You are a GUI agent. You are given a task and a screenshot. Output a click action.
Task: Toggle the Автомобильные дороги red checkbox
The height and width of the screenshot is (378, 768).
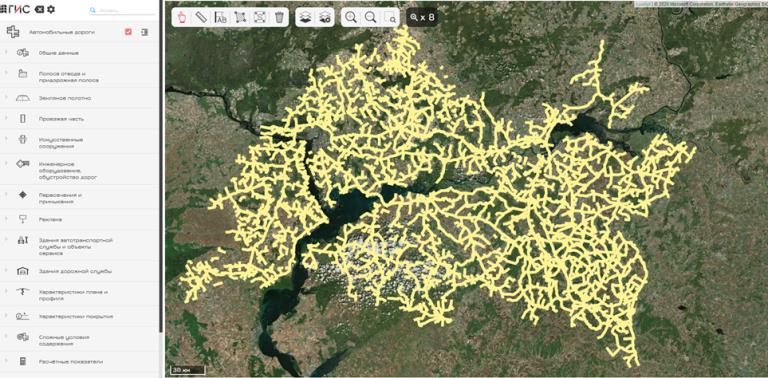click(x=128, y=32)
